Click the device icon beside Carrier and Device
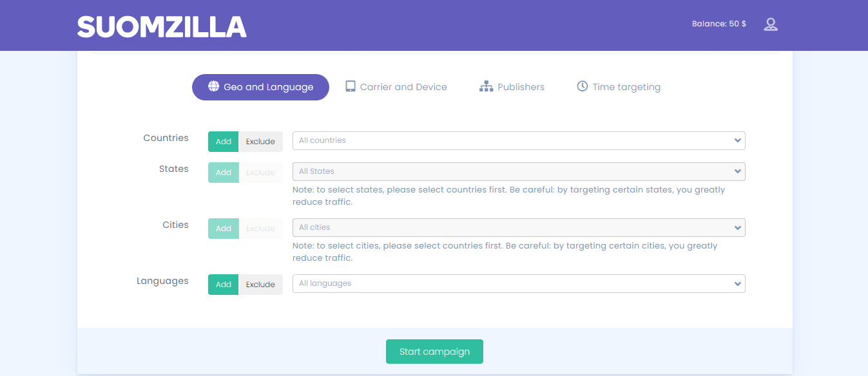 click(x=351, y=86)
